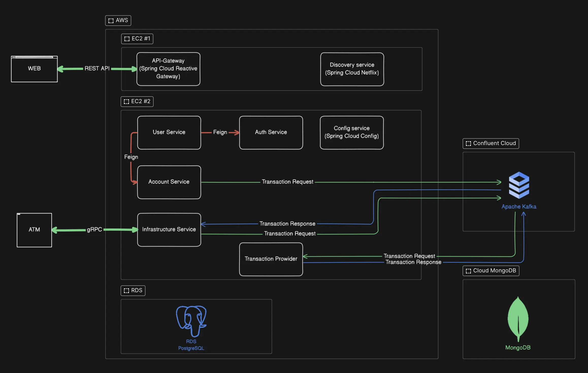Click the frame icon in the RDS label

(x=126, y=291)
